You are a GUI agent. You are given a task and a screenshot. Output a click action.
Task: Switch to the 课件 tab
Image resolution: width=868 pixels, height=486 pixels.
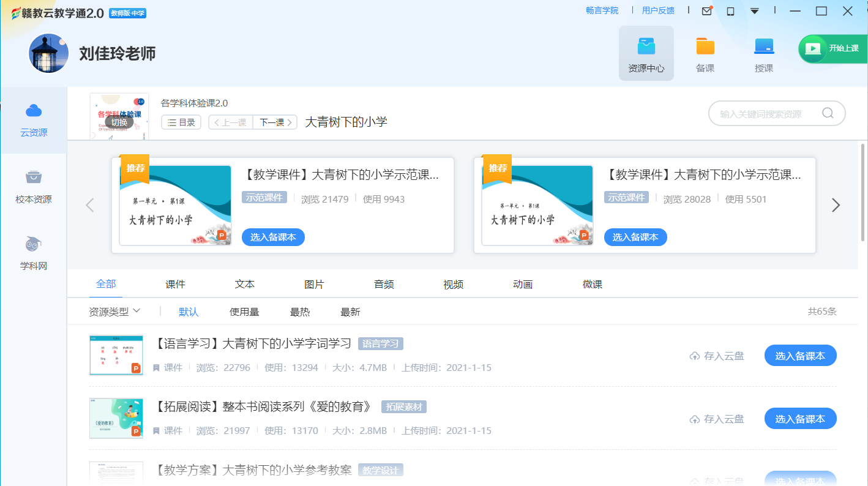[175, 285]
